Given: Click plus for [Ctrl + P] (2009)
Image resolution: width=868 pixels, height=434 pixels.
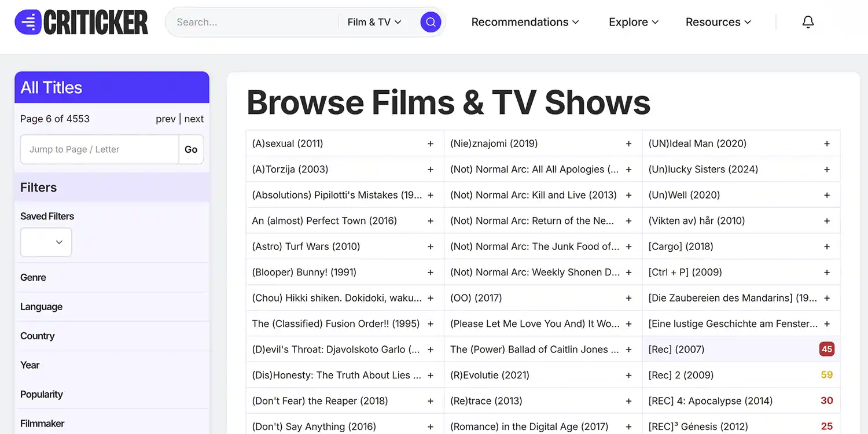Looking at the screenshot, I should click(x=827, y=272).
